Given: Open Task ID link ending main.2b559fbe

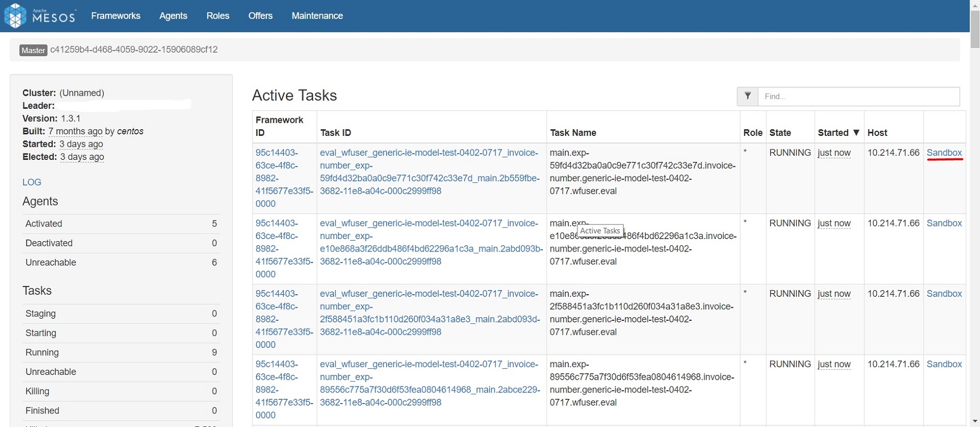Looking at the screenshot, I should [430, 172].
